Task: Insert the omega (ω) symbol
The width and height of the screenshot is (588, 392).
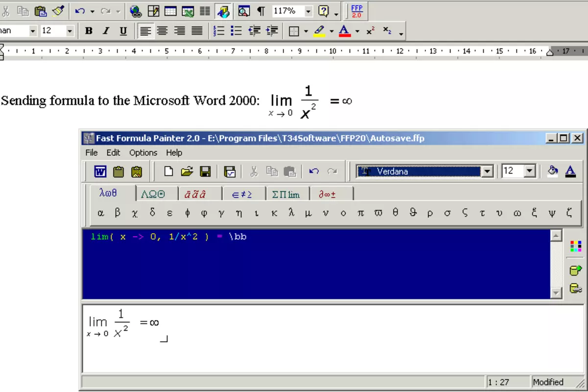Action: 517,213
